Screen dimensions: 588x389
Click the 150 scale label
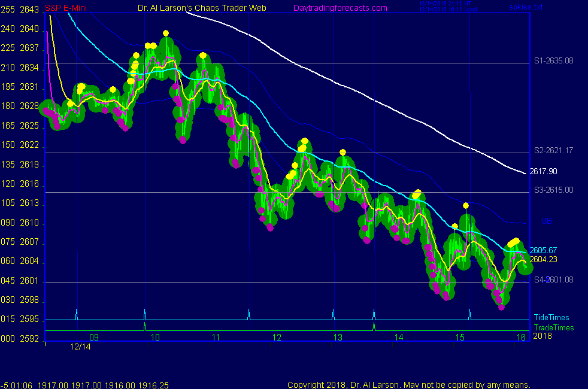tap(8, 145)
